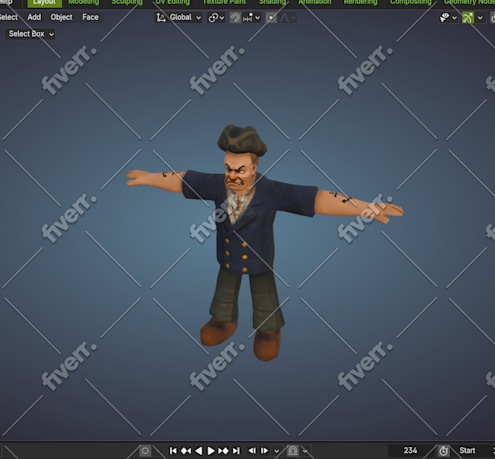This screenshot has height=459, width=495.
Task: Play the animation forward
Action: click(x=211, y=451)
